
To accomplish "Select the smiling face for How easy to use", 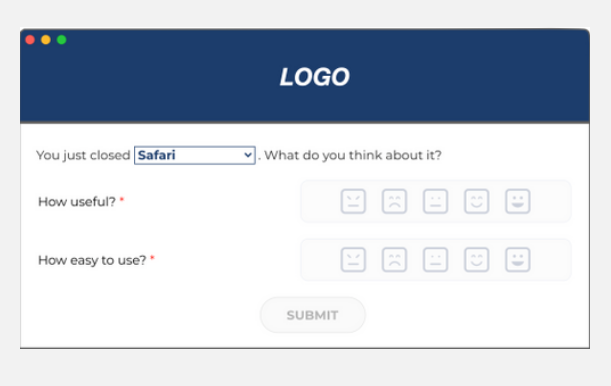I will click(x=477, y=259).
